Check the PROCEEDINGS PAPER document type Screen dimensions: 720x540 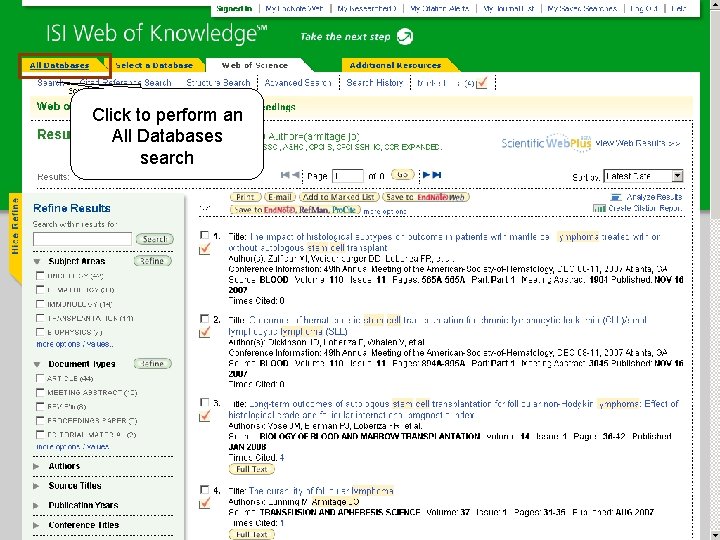tap(40, 420)
